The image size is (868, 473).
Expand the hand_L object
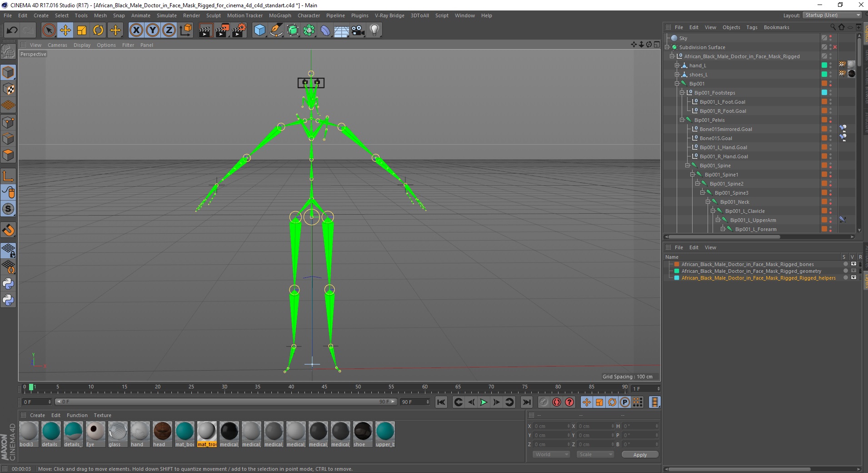point(677,65)
